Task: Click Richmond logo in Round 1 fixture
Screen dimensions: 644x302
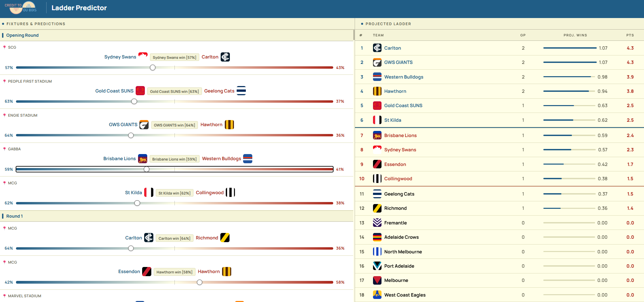Action: [x=225, y=238]
